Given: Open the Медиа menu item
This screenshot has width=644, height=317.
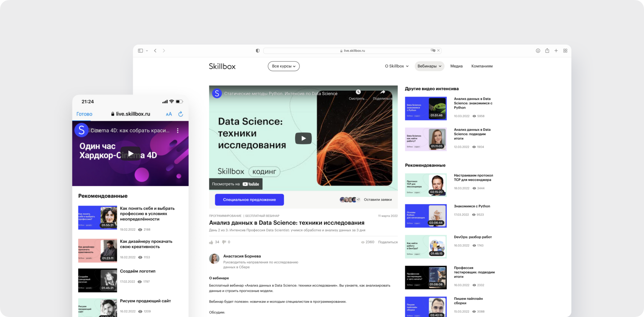Looking at the screenshot, I should (456, 66).
